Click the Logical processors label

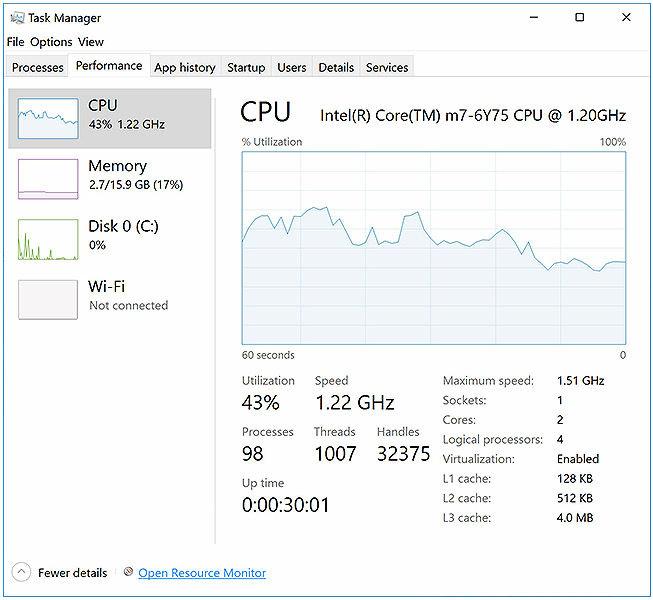(x=493, y=440)
